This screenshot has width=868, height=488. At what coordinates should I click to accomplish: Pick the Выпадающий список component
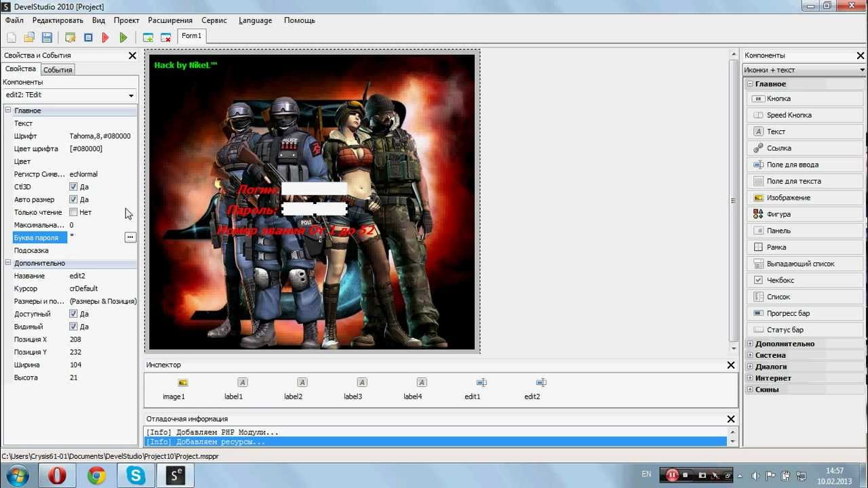pyautogui.click(x=806, y=264)
